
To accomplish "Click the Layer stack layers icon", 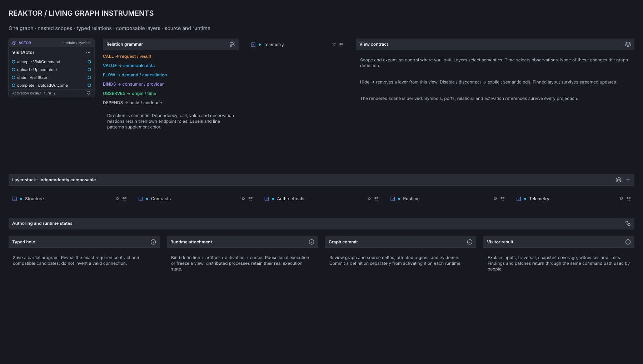I will point(619,180).
